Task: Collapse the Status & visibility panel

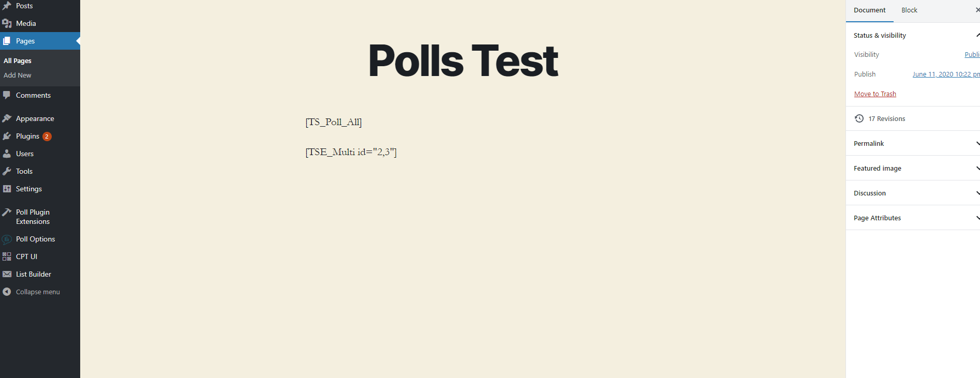Action: coord(913,35)
